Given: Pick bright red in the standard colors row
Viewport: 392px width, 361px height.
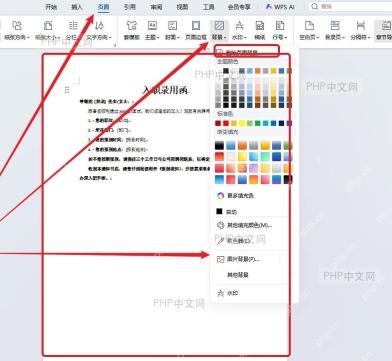Looking at the screenshot, I should click(x=226, y=123).
